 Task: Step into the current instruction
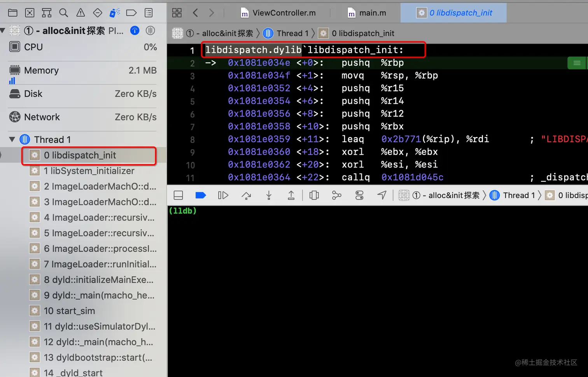coord(269,195)
